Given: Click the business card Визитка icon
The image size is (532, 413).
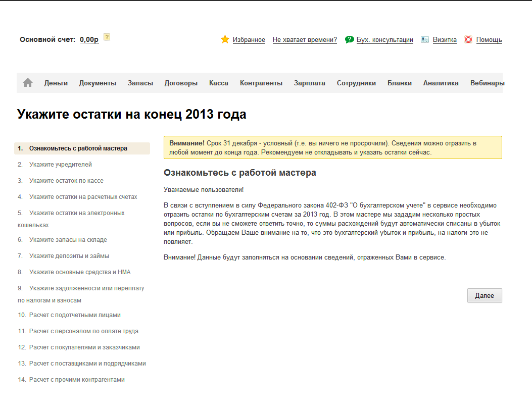Looking at the screenshot, I should pyautogui.click(x=425, y=40).
